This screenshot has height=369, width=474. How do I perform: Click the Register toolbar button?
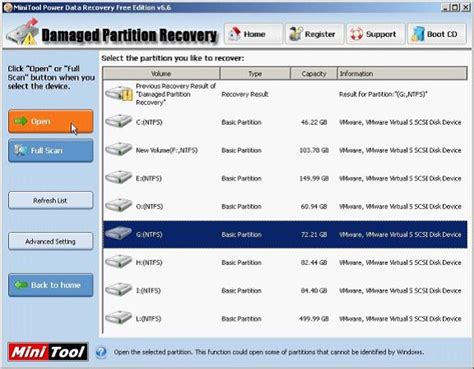(x=314, y=34)
